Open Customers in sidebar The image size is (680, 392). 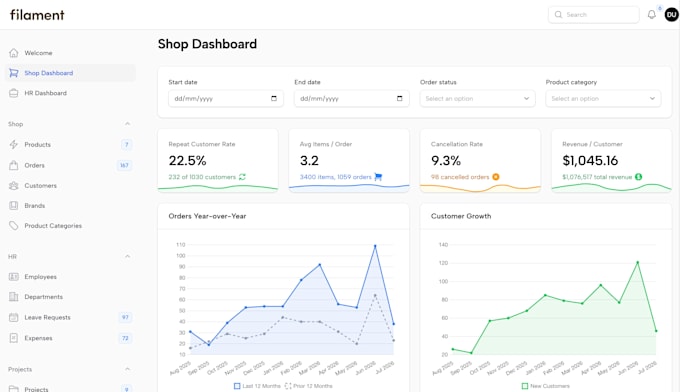pyautogui.click(x=70, y=186)
